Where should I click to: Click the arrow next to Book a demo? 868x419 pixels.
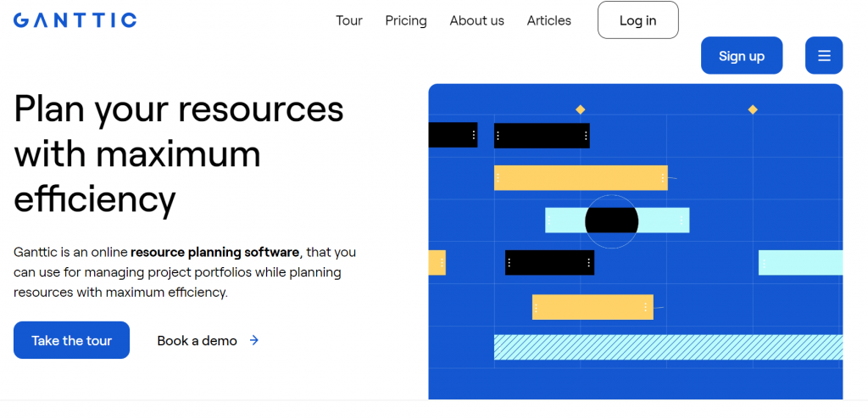(254, 340)
